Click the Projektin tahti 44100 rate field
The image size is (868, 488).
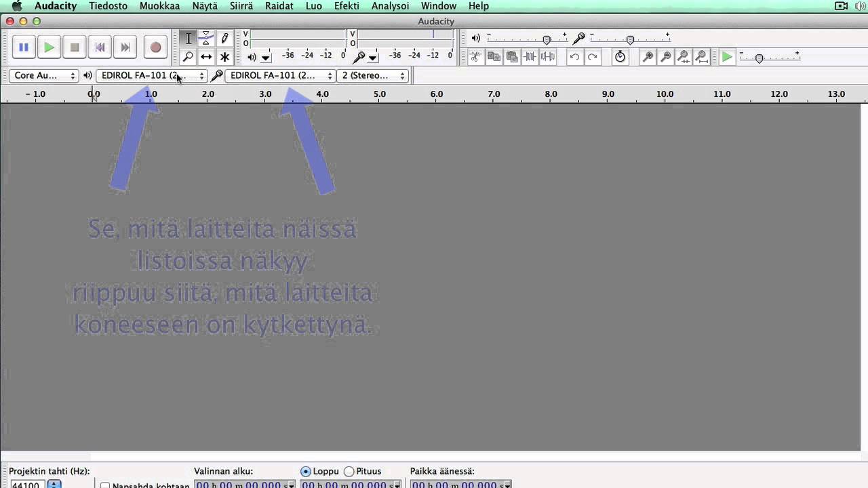point(27,485)
